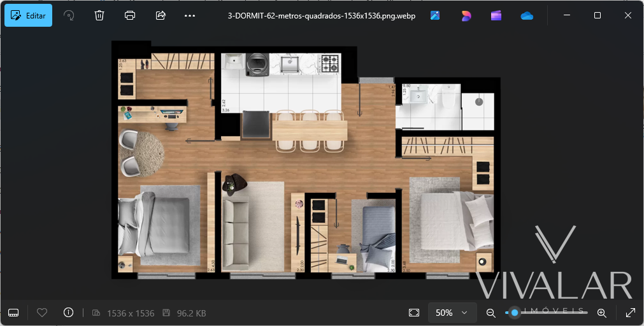644x326 pixels.
Task: Click the floor plan image
Action: [306, 159]
